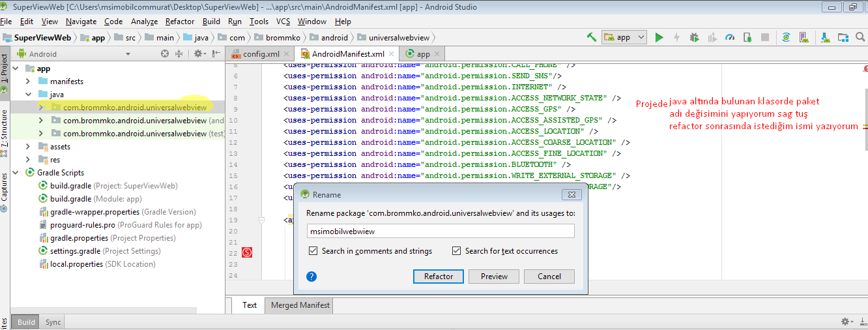Expand the res folder
Viewport: 868px width, 330px height.
[28, 160]
